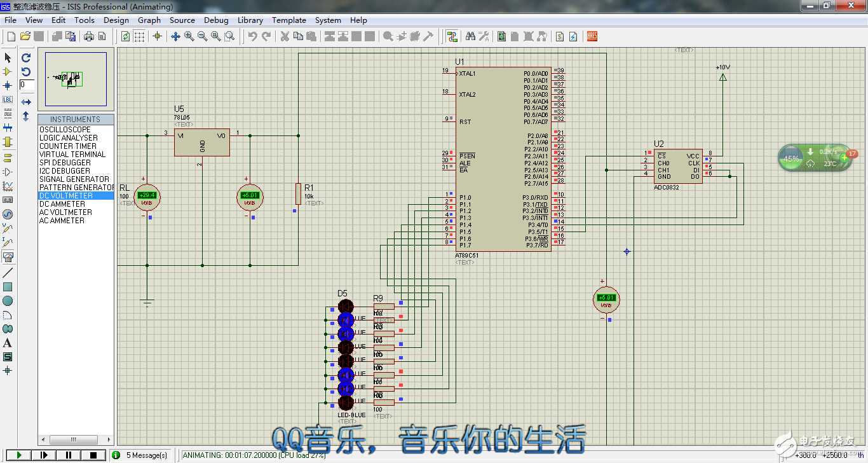Select the Generator Mode tool
The width and height of the screenshot is (868, 463).
click(x=8, y=214)
